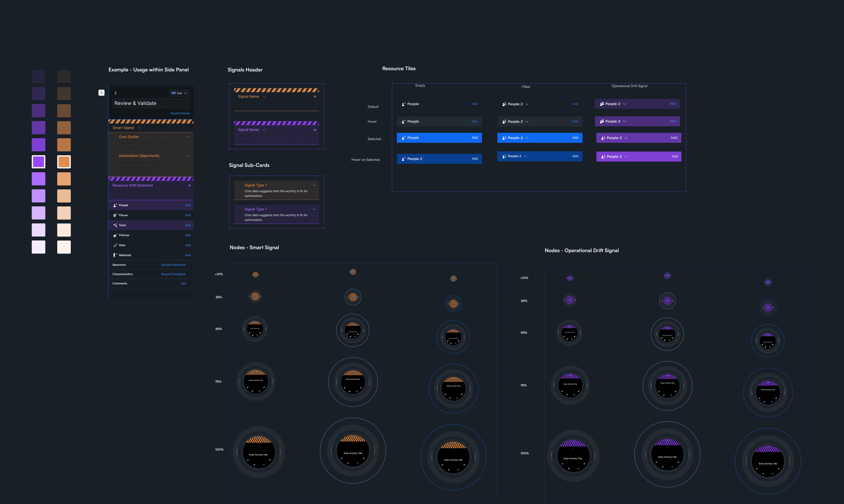This screenshot has height=504, width=844.
Task: Collapse People: 2 chevron in Drift Signal Selected tile
Action: [626, 138]
